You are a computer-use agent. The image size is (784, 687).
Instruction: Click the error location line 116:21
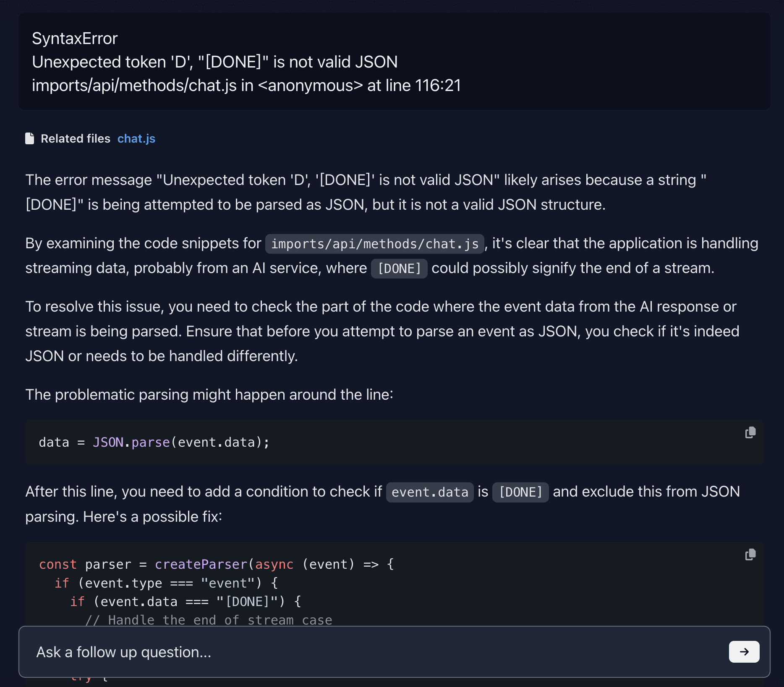tap(246, 86)
